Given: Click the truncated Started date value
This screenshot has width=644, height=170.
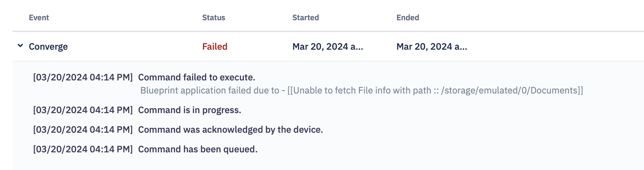Looking at the screenshot, I should coord(328,46).
